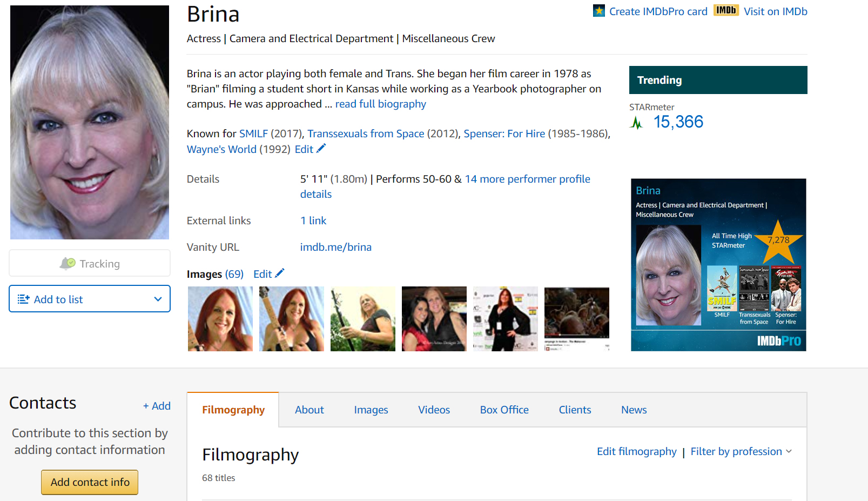This screenshot has width=868, height=501.
Task: Open the Filter by profession dropdown
Action: pos(741,452)
